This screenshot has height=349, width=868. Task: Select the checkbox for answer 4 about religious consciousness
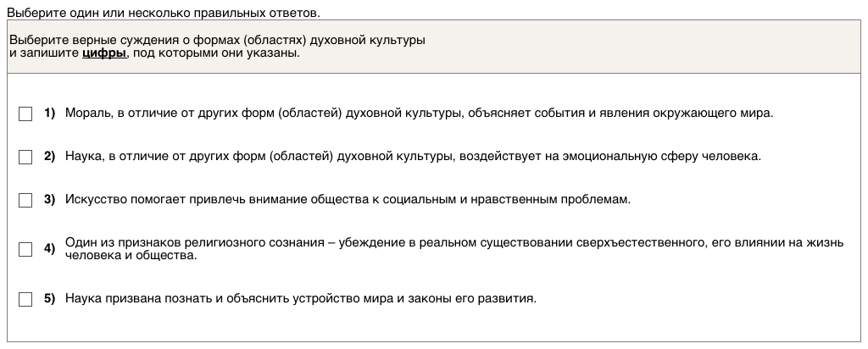[x=25, y=249]
